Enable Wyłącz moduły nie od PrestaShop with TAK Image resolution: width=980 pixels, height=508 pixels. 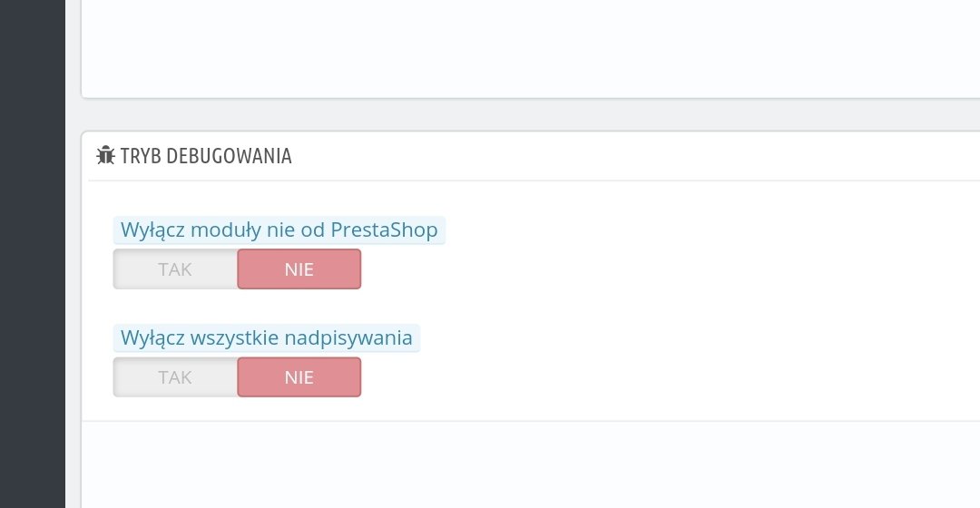(x=175, y=269)
